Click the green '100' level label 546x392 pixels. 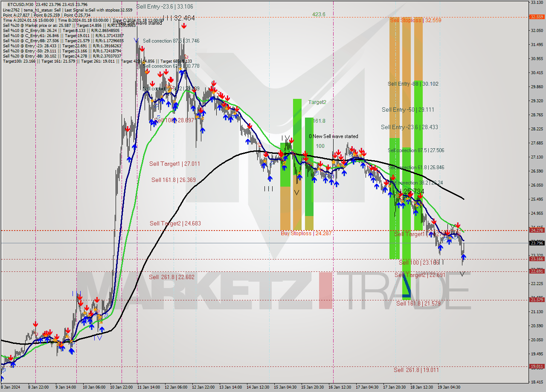(x=320, y=146)
